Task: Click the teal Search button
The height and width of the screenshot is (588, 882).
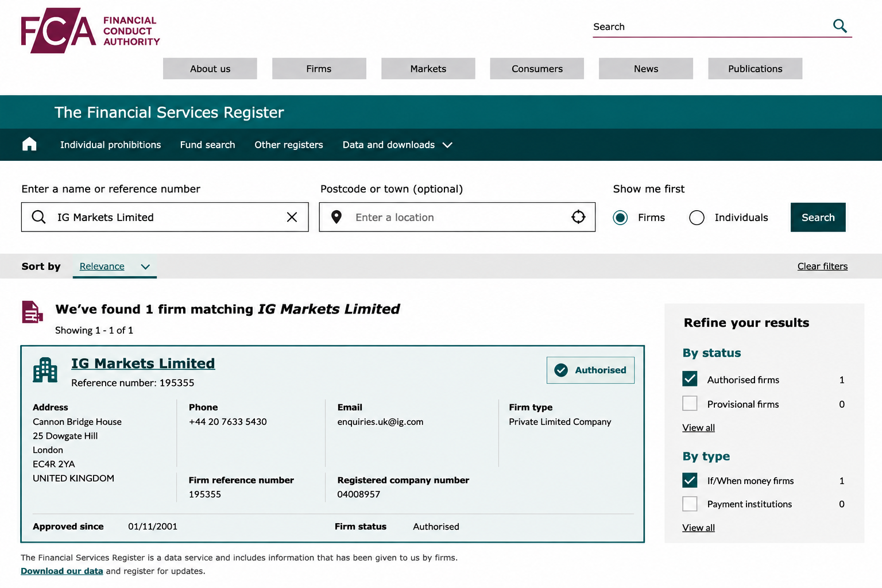Action: tap(818, 217)
